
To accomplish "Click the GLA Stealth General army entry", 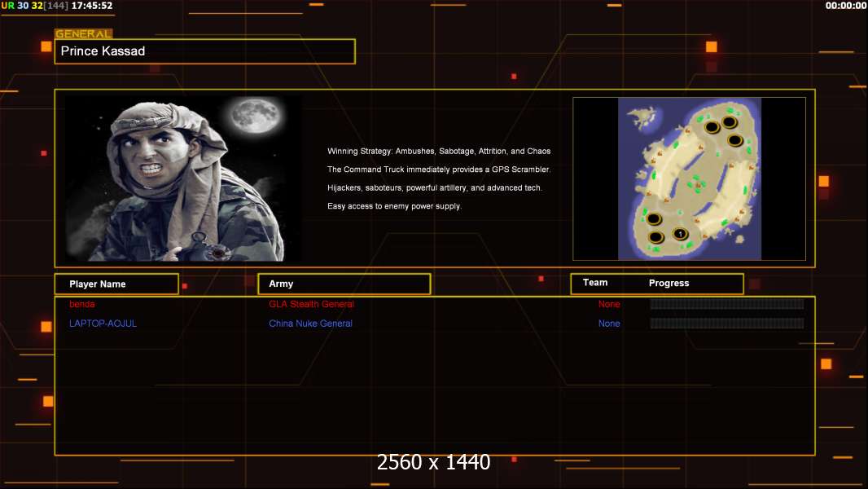I will (x=311, y=304).
